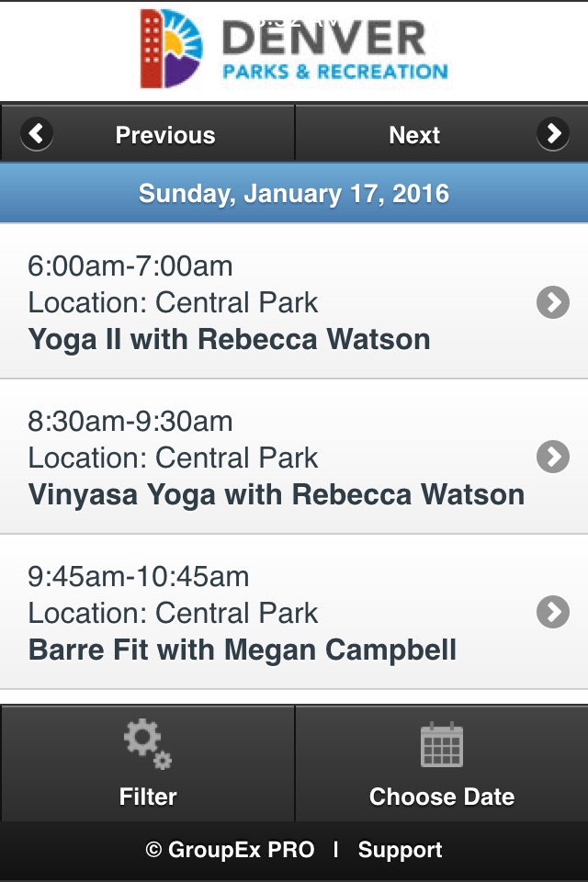Screen dimensions: 588x882
Task: Click the 9:45am-10:45am time text
Action: 139,577
